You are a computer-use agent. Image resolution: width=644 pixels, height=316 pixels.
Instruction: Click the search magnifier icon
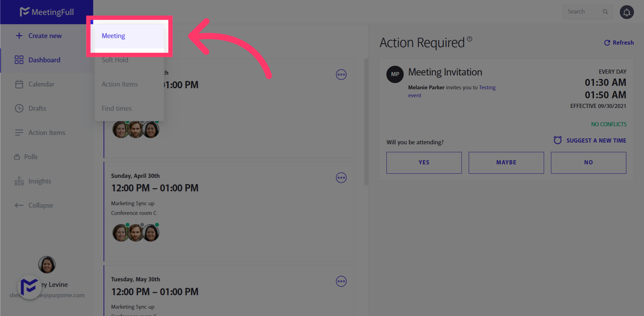[x=605, y=11]
